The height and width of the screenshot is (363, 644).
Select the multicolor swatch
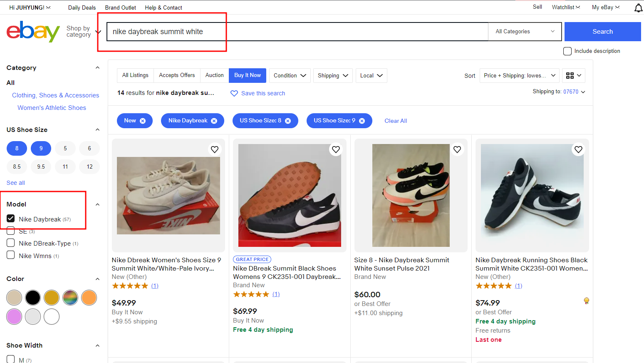(70, 298)
